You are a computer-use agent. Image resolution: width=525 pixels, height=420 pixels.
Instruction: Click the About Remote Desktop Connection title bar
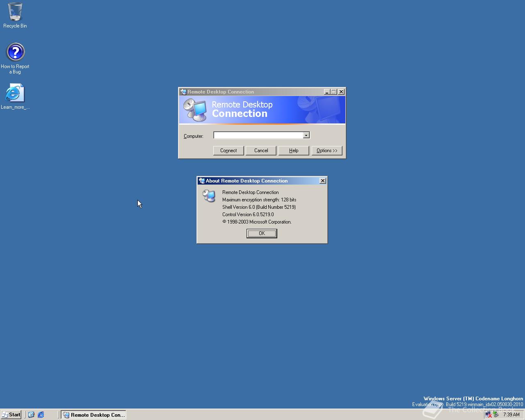[262, 181]
